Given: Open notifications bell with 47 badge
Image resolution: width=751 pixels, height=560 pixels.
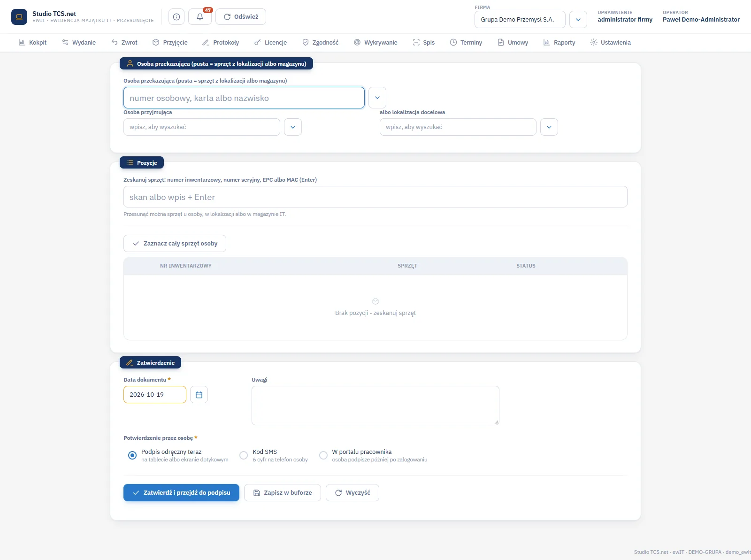Looking at the screenshot, I should click(200, 17).
